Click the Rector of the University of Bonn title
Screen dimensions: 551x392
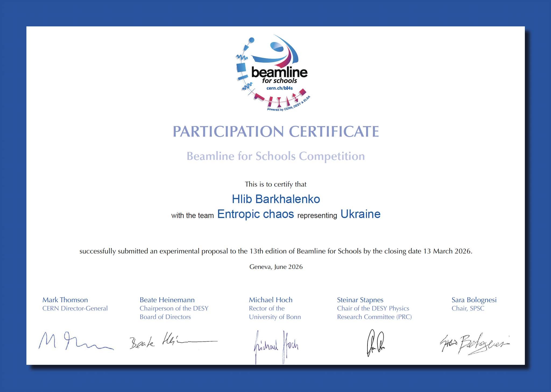click(x=275, y=313)
